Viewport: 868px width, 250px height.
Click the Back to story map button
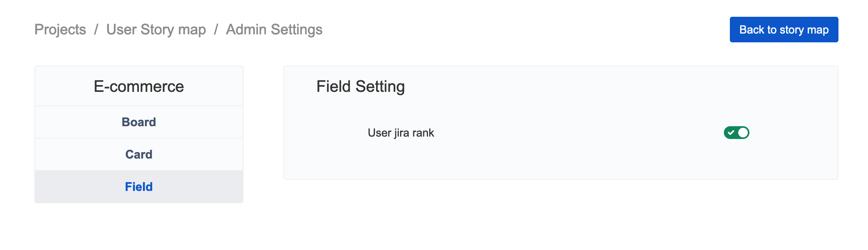783,30
